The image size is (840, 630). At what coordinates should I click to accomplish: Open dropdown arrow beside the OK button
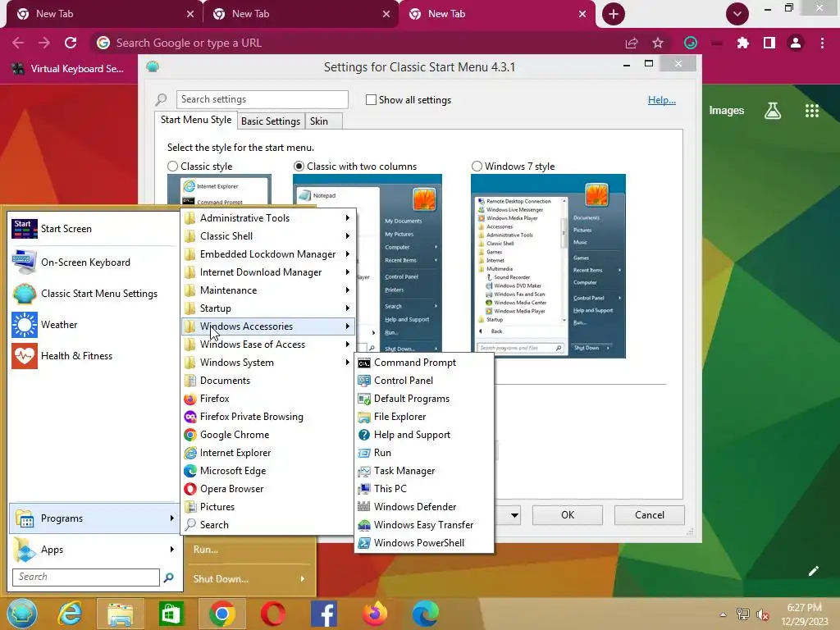pos(514,515)
